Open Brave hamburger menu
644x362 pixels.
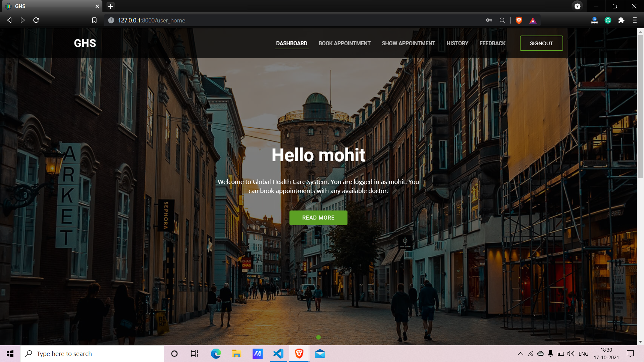coord(635,20)
